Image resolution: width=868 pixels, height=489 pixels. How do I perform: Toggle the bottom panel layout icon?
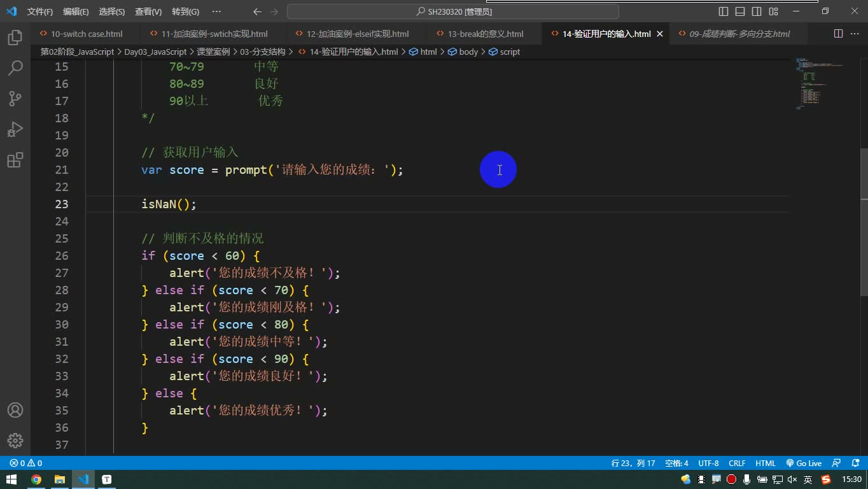740,11
